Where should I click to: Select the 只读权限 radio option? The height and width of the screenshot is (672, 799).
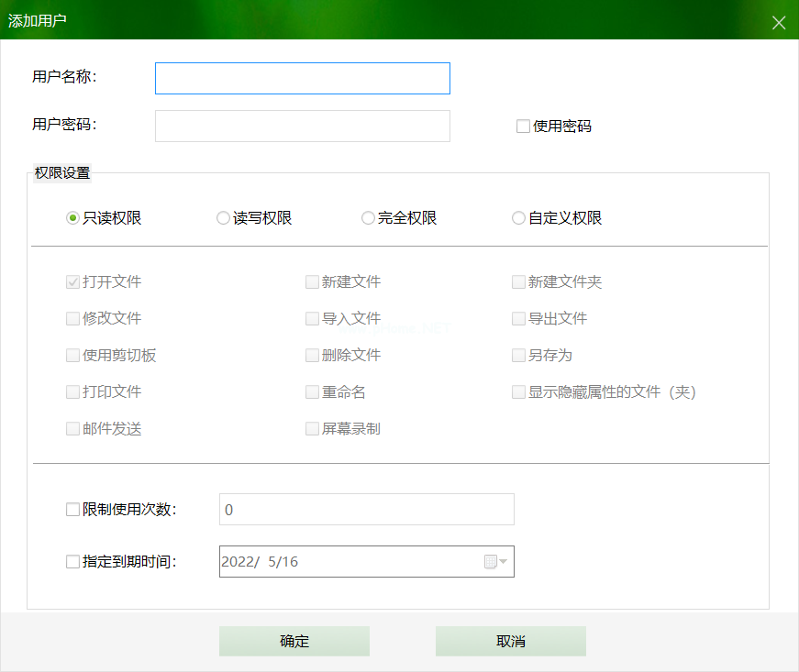point(73,218)
